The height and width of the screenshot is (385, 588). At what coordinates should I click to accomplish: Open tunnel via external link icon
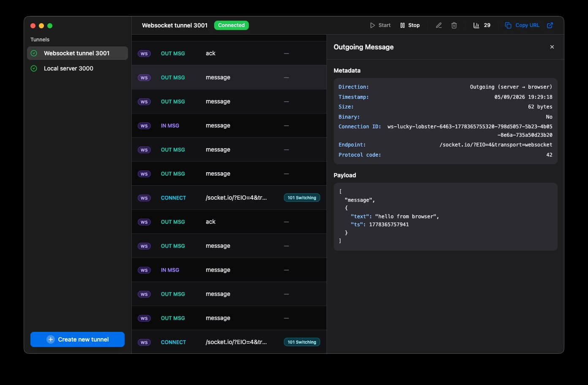point(550,25)
